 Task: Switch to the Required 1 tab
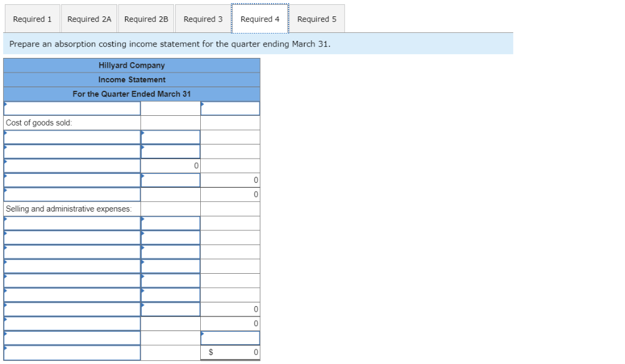pyautogui.click(x=32, y=19)
